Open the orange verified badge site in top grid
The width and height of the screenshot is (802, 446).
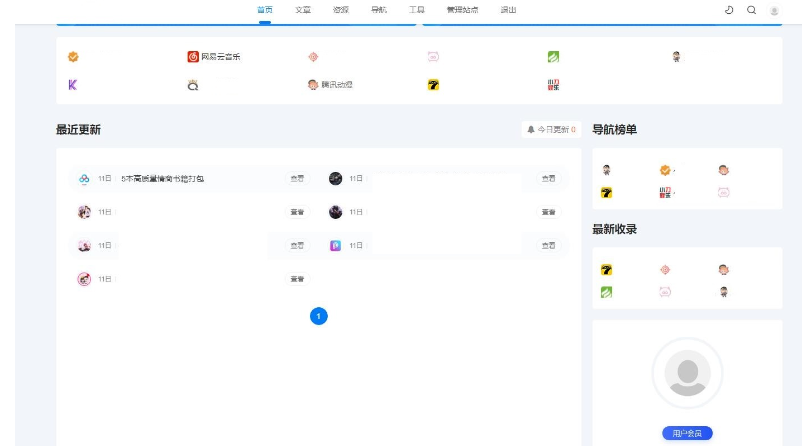(73, 57)
